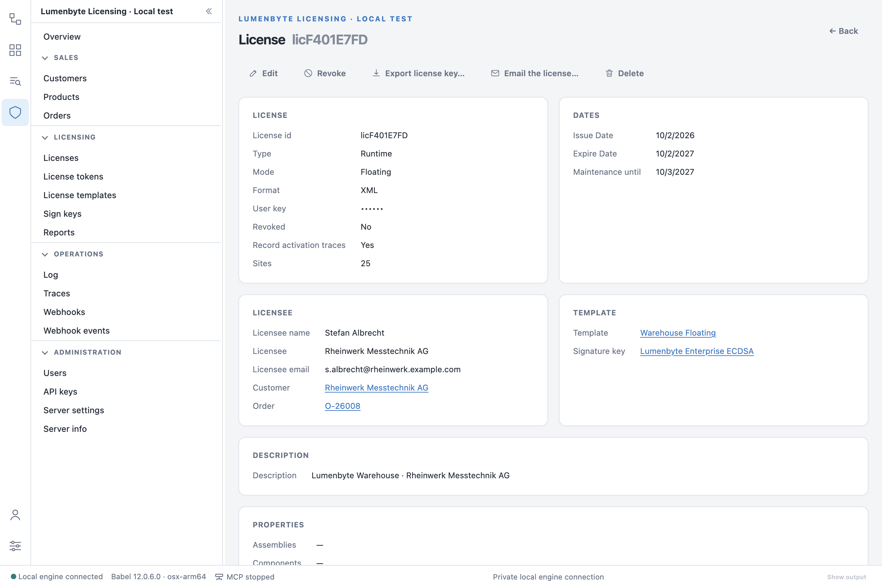Collapse the ADMINISTRATION section
Image resolution: width=882 pixels, height=588 pixels.
[81, 353]
